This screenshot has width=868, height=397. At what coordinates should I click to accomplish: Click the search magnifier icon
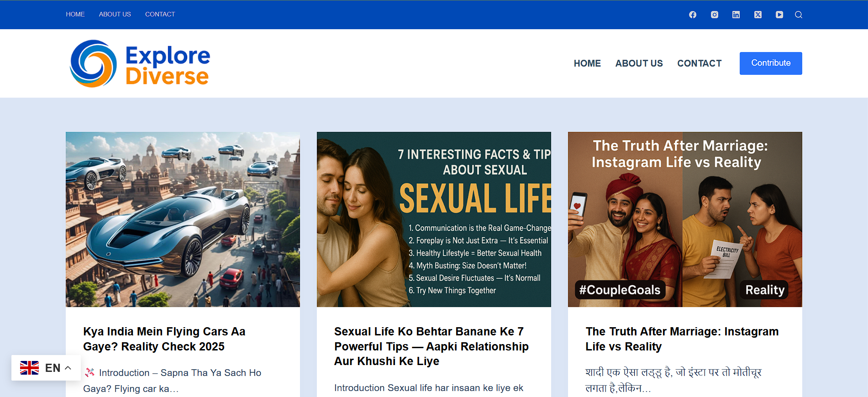799,15
